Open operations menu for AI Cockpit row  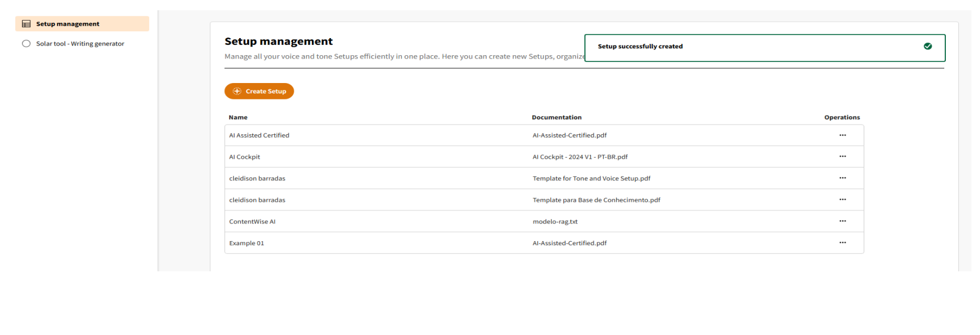click(842, 156)
